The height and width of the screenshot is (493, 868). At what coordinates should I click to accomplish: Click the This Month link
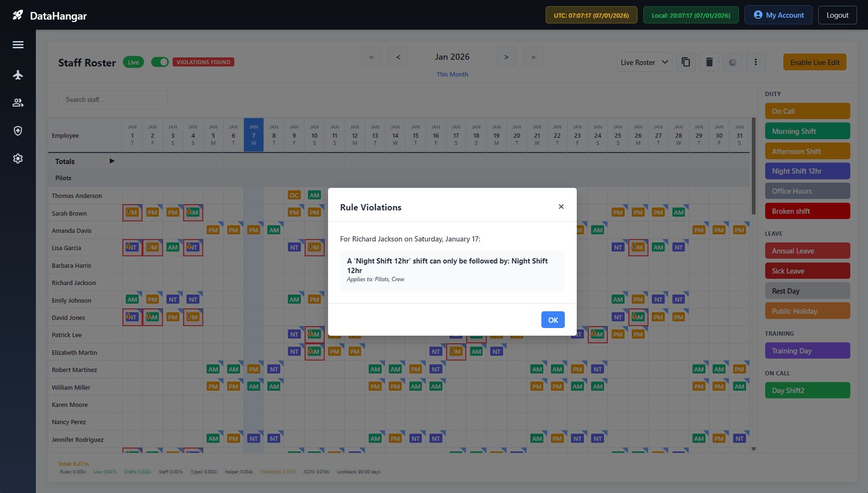point(452,74)
